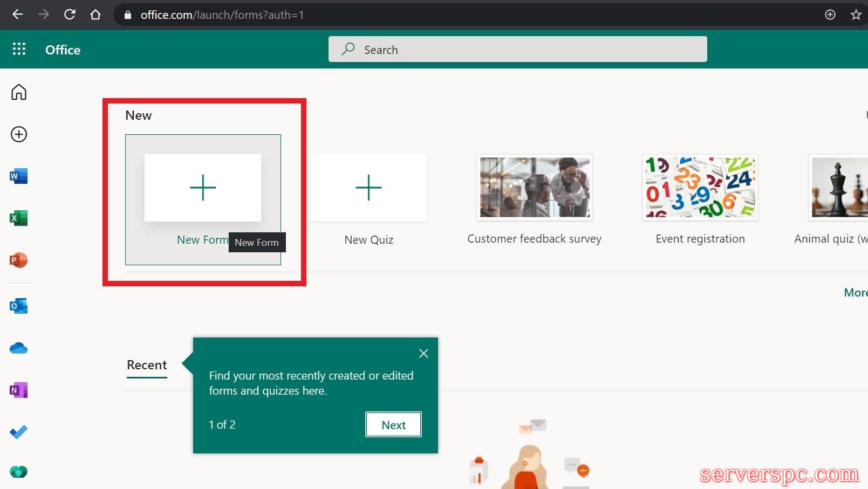Click Next in the tooltip popup
This screenshot has height=489, width=868.
[x=393, y=425]
